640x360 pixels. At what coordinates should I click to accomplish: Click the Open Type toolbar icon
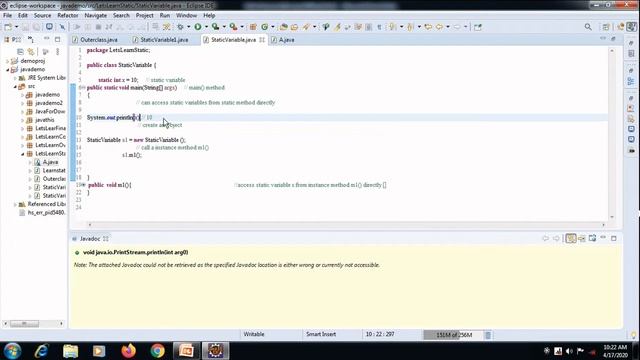(283, 27)
